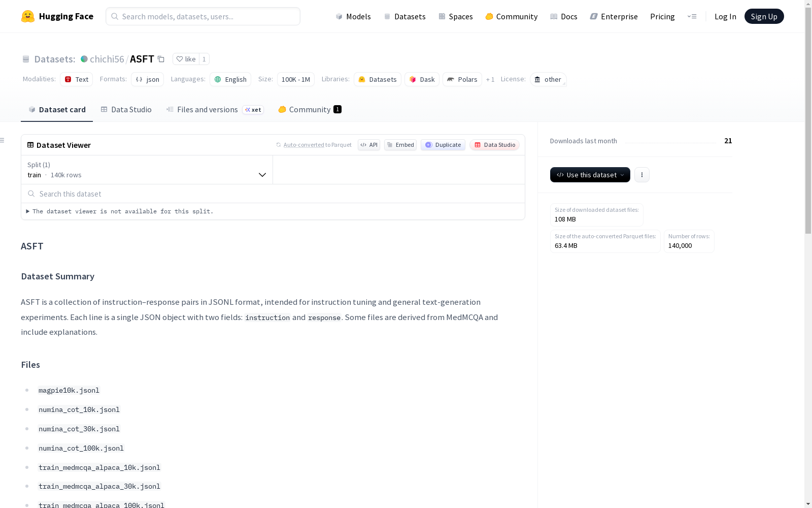The height and width of the screenshot is (508, 812).
Task: Click the 63.4 MB Parquet size value
Action: tap(566, 246)
